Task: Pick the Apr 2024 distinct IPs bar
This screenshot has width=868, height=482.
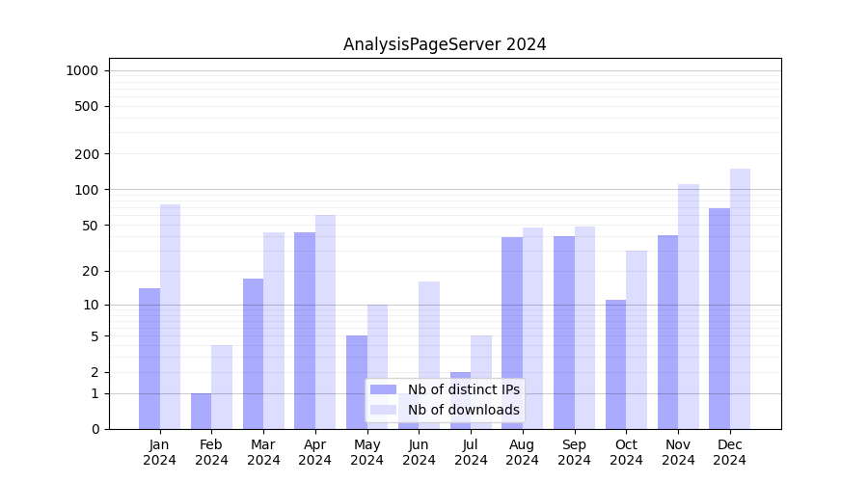Action: pos(305,331)
